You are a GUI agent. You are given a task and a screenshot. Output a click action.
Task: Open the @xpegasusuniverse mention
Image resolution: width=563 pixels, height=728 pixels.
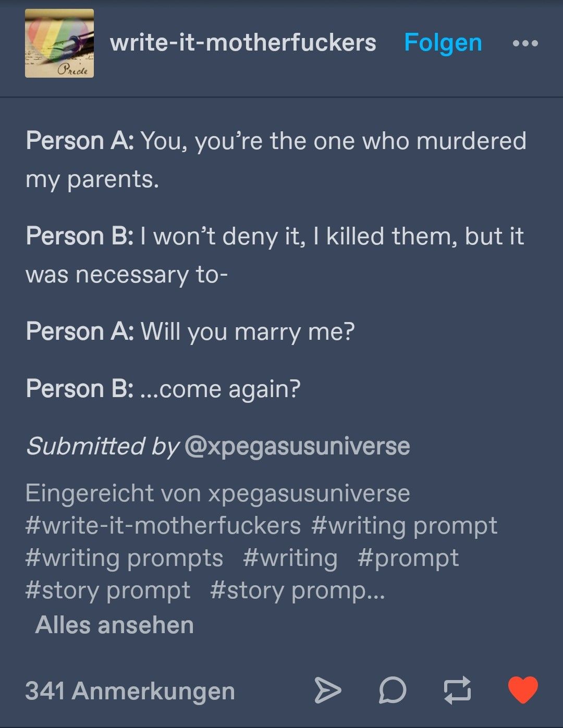click(297, 446)
